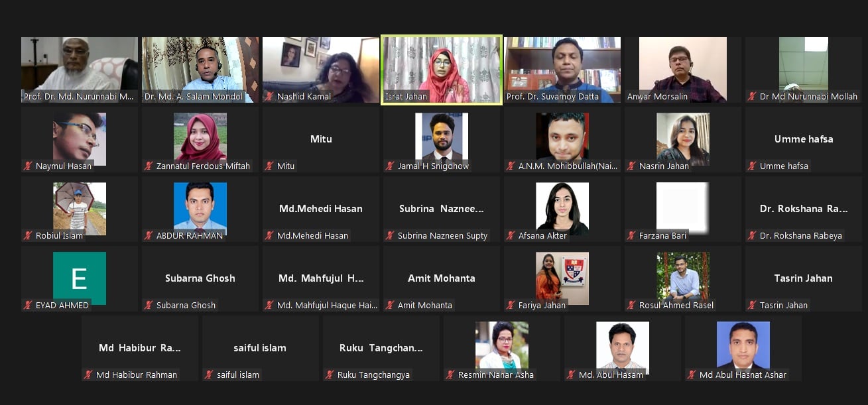Click the green E avatar of EYAD AHMED
Image resolution: width=868 pixels, height=405 pixels.
[x=80, y=278]
